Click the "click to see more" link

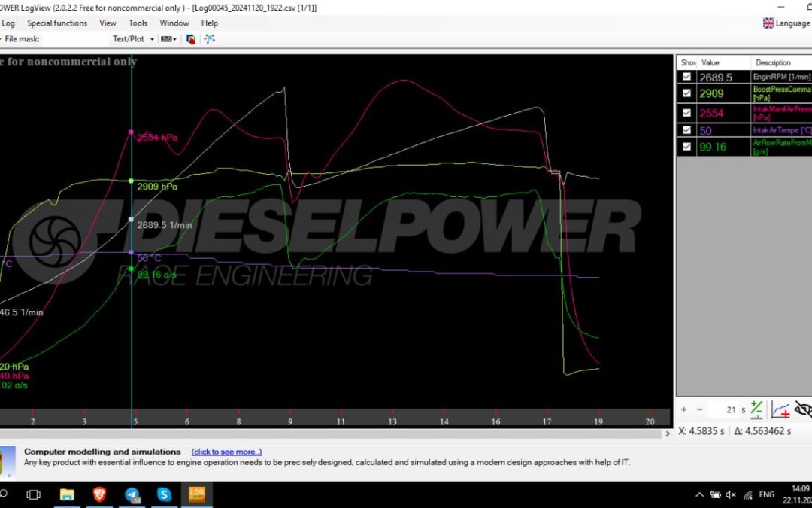tap(226, 452)
